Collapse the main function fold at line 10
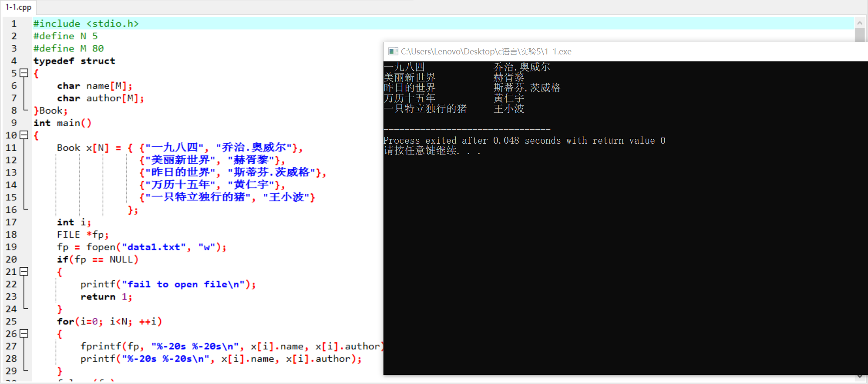This screenshot has width=868, height=384. click(x=24, y=135)
